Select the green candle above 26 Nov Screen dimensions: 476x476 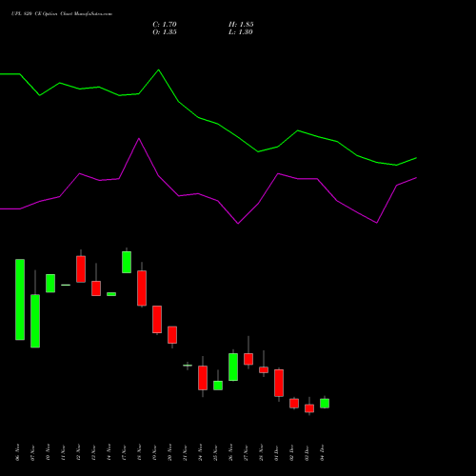[233, 367]
